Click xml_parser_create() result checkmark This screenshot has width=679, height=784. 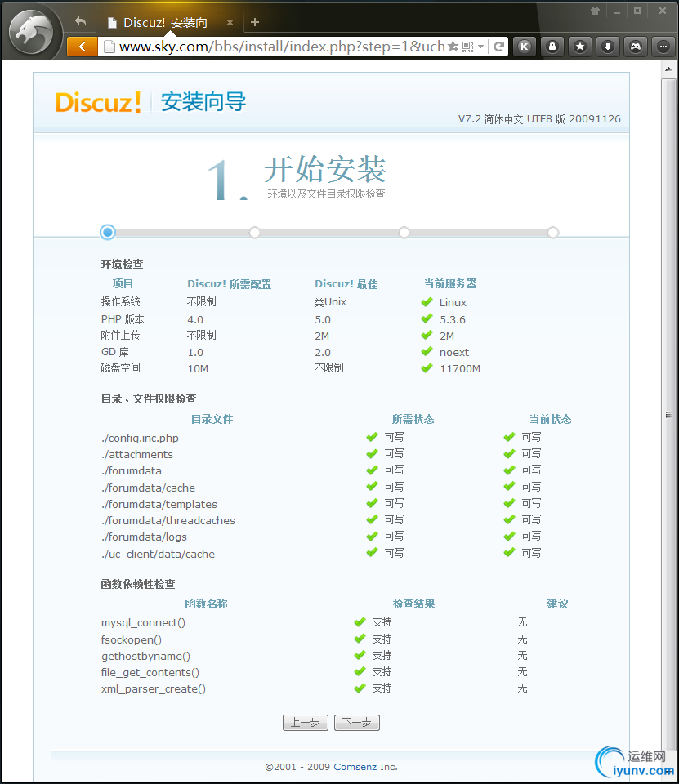click(360, 688)
